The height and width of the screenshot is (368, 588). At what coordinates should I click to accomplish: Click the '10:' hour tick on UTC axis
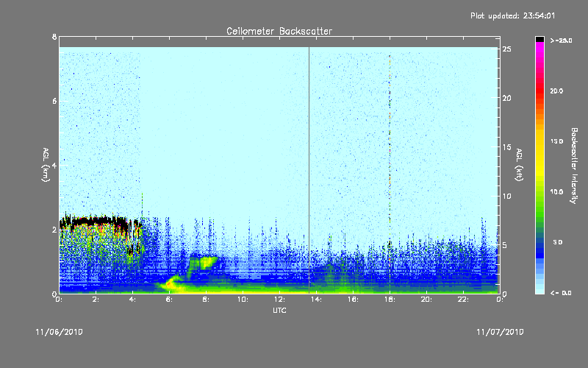(243, 300)
